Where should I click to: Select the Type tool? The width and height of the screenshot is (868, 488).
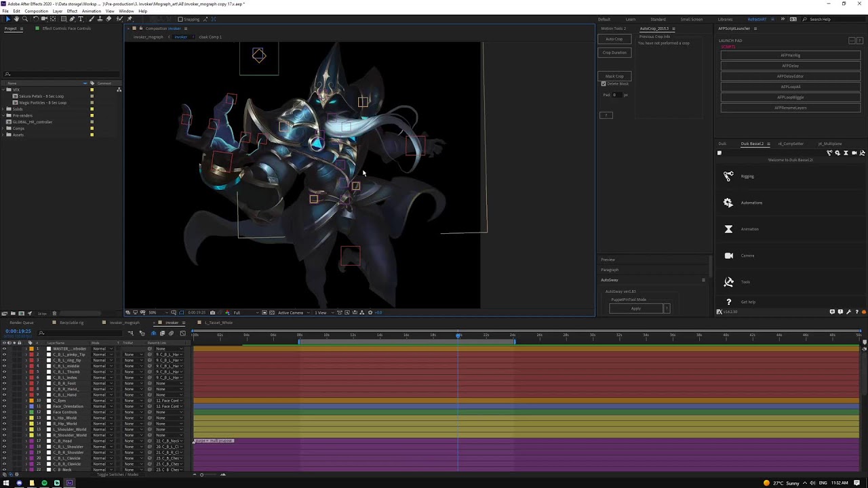pos(81,19)
